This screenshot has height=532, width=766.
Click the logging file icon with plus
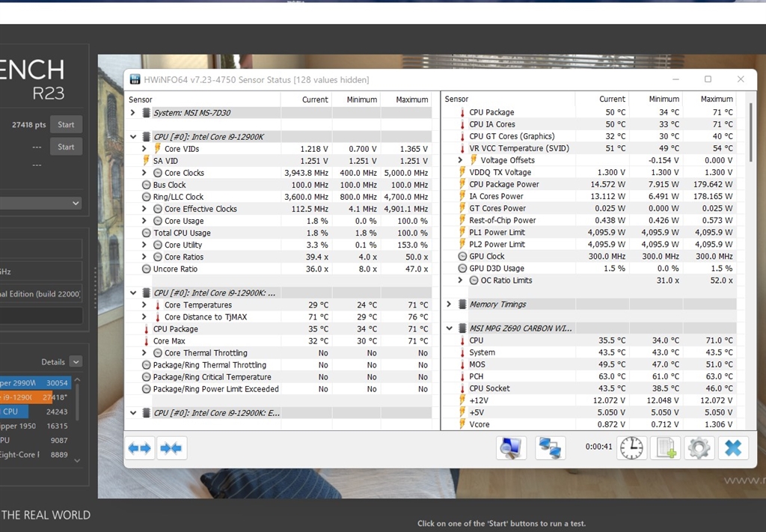coord(665,448)
